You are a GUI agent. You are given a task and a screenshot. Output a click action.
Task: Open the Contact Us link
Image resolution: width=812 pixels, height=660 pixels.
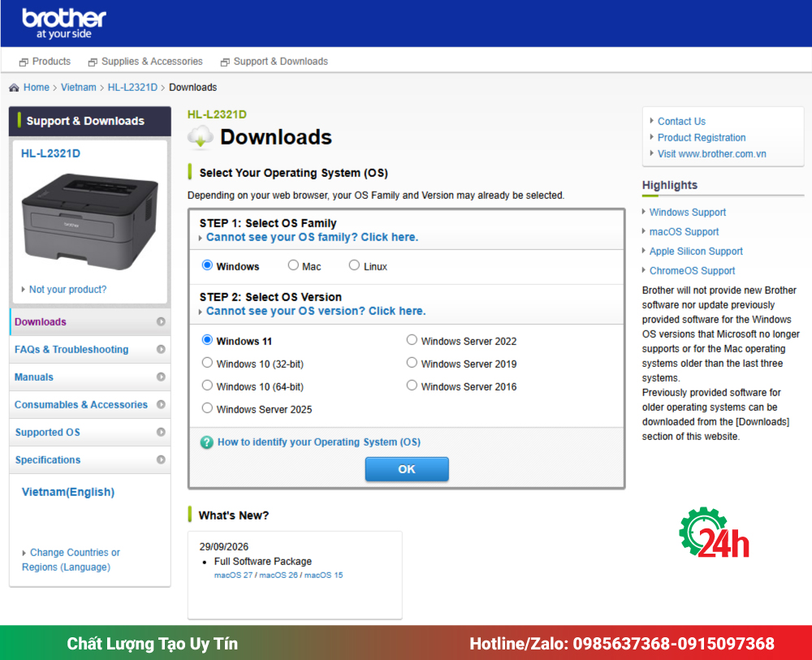click(x=681, y=121)
